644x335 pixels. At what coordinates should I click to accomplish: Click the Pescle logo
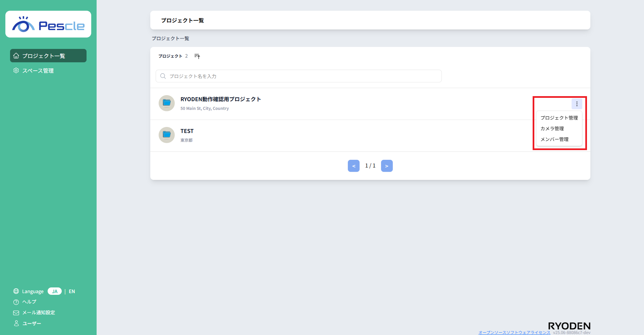pos(48,24)
